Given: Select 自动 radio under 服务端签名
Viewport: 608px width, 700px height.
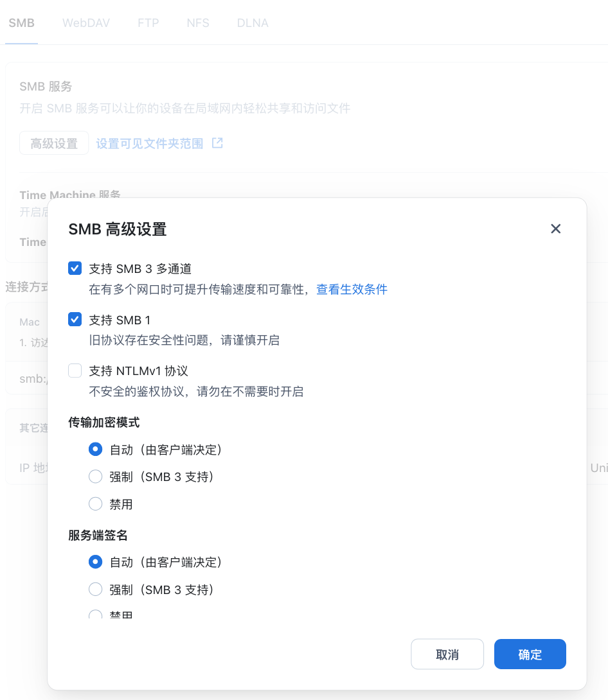Looking at the screenshot, I should [x=95, y=562].
